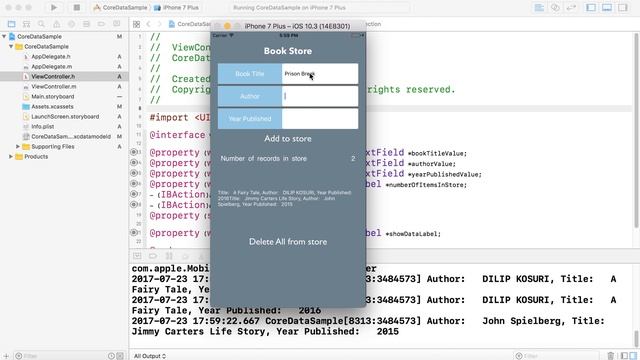Viewport: 640px width, 360px height.
Task: Open the Test navigator icon
Action: pos(71,24)
